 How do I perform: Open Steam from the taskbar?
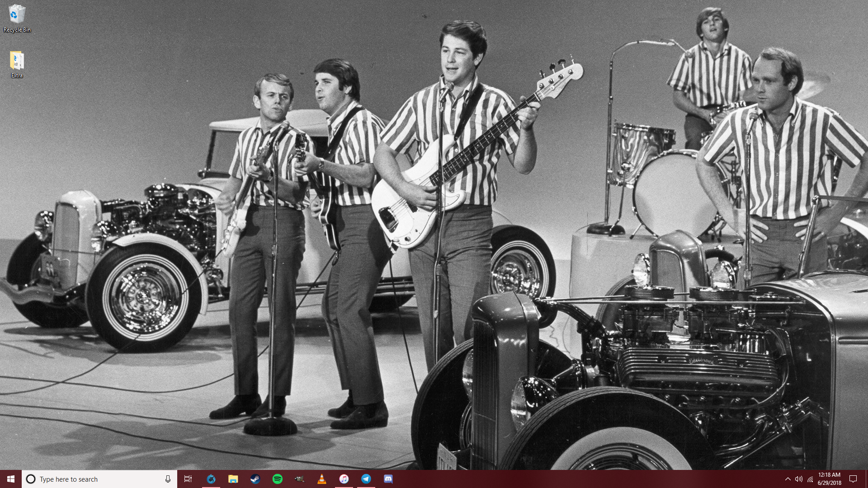point(255,479)
